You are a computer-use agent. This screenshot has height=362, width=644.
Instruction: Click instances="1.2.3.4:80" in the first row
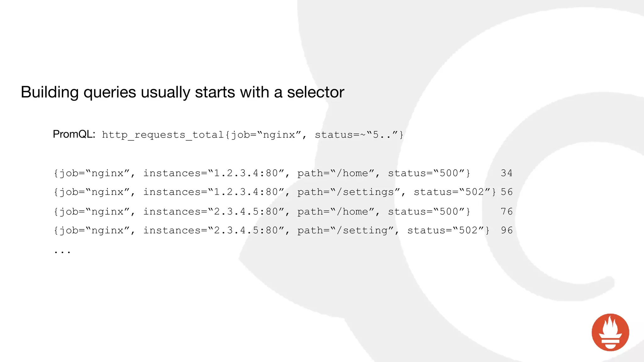tap(214, 173)
